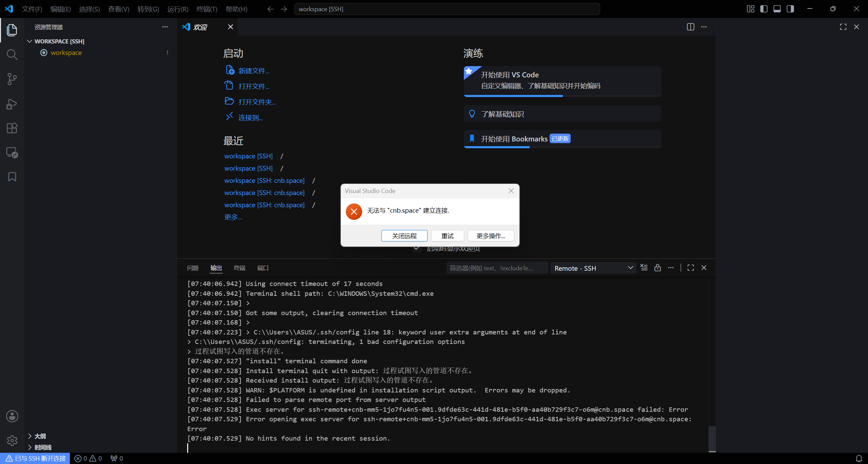
Task: Click the full screen icon in the right pane
Action: [x=843, y=27]
